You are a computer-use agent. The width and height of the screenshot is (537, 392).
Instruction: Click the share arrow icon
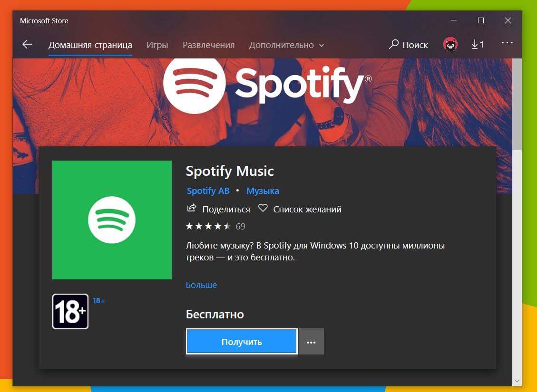click(x=191, y=208)
